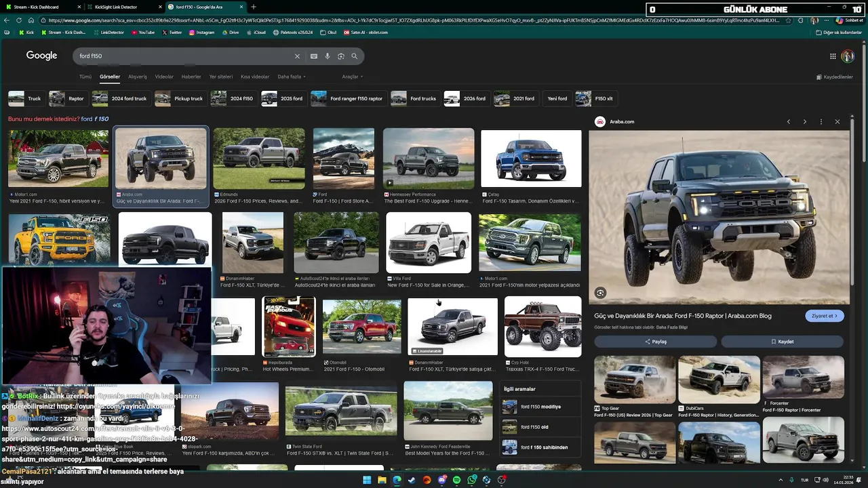The image size is (868, 488).
Task: Search inside image with Lens icon
Action: 600,293
